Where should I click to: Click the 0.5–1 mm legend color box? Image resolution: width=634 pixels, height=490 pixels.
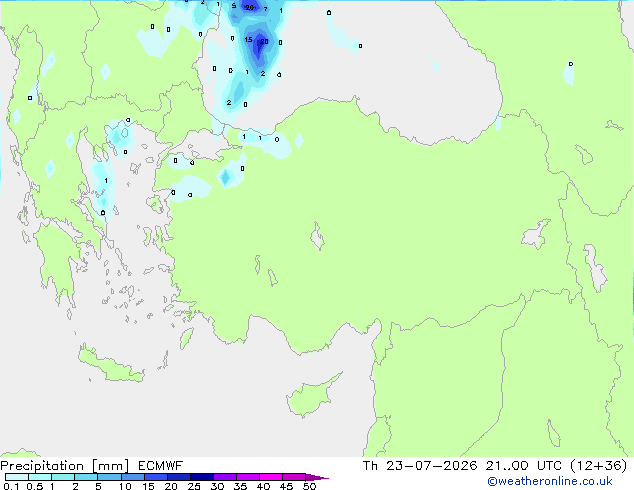point(40,477)
